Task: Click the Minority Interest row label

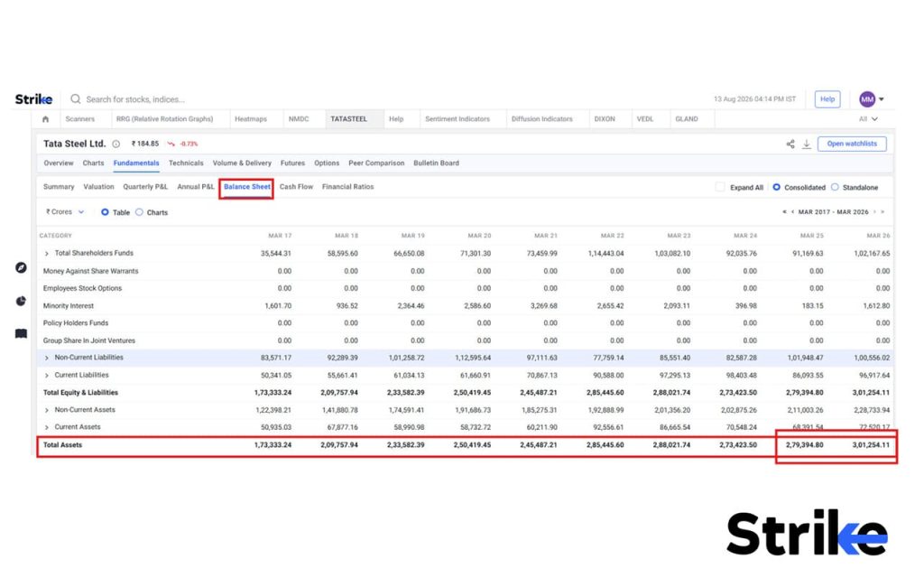Action: tap(69, 306)
